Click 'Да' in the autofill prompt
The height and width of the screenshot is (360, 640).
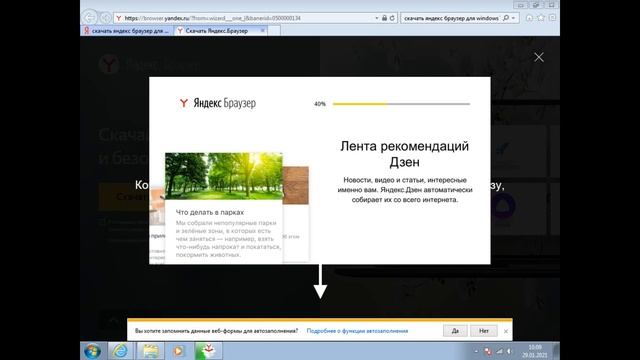[455, 331]
